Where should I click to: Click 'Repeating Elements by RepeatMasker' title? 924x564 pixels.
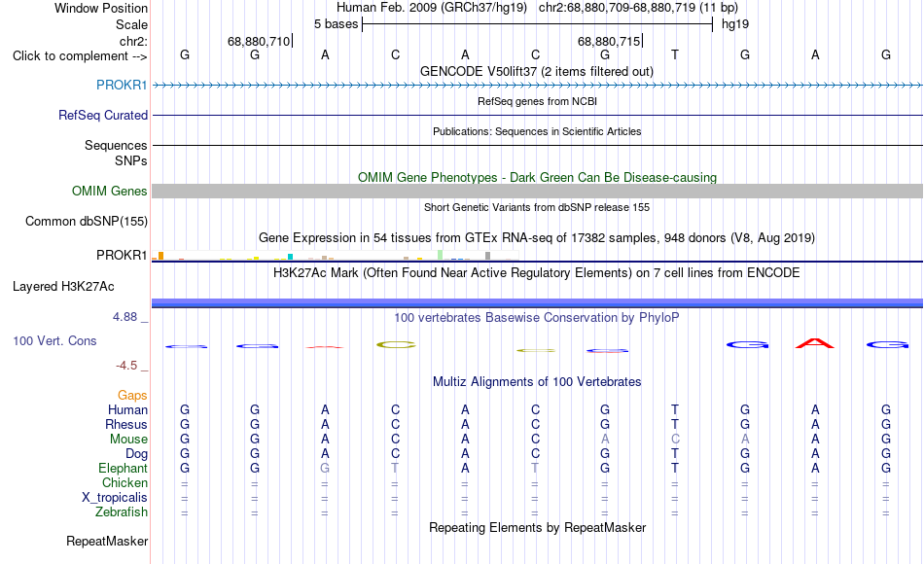[537, 527]
